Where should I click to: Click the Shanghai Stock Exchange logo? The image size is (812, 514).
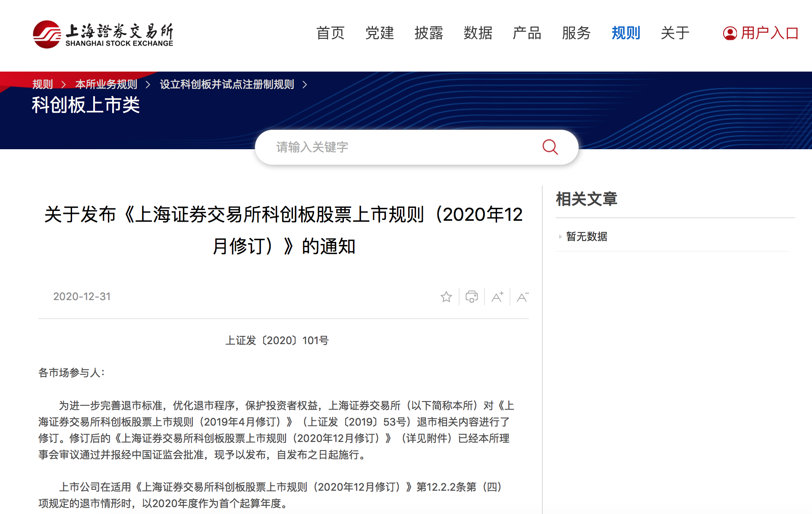pos(103,34)
